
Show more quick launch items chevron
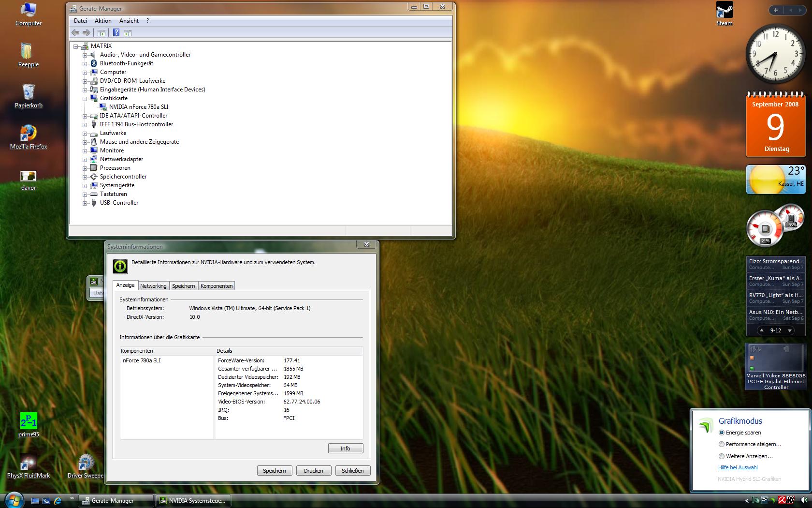pos(72,498)
